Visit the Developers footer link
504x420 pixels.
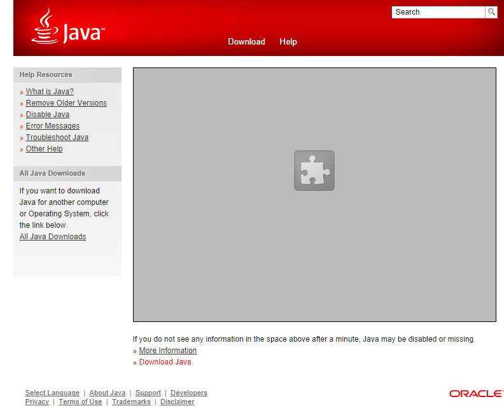click(x=189, y=393)
